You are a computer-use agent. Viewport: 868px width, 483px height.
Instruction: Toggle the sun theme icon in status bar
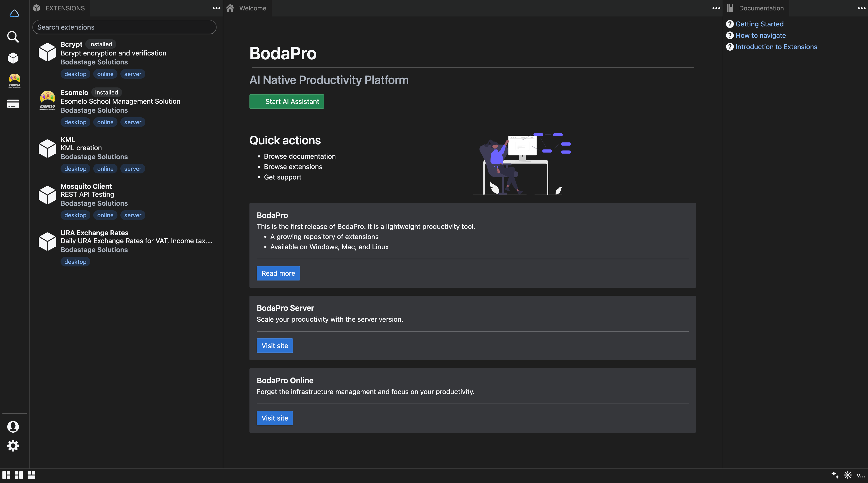(x=848, y=475)
